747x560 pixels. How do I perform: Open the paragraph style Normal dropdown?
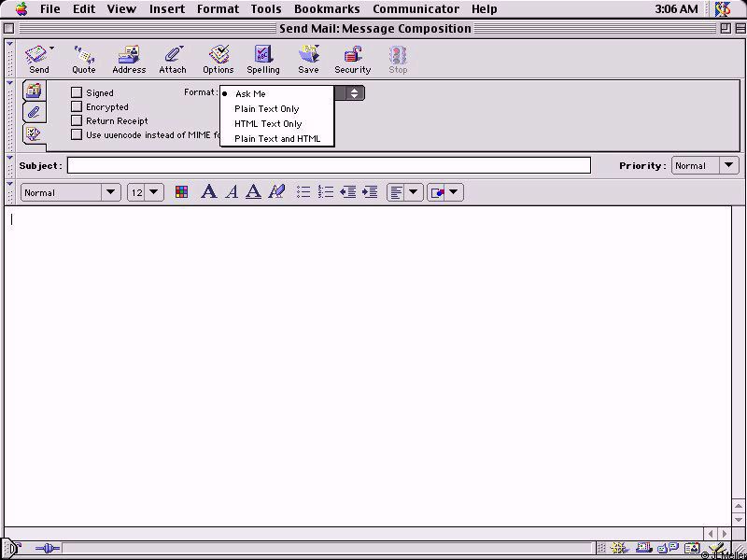click(x=71, y=192)
